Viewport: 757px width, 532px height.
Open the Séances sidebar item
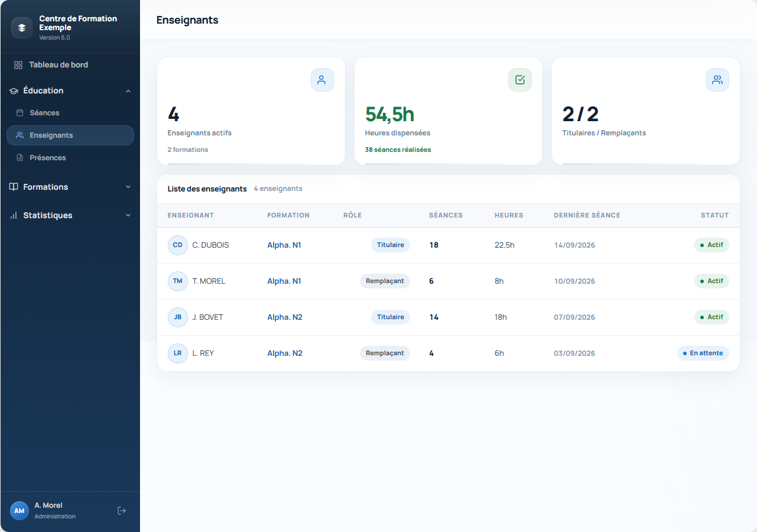(x=70, y=113)
